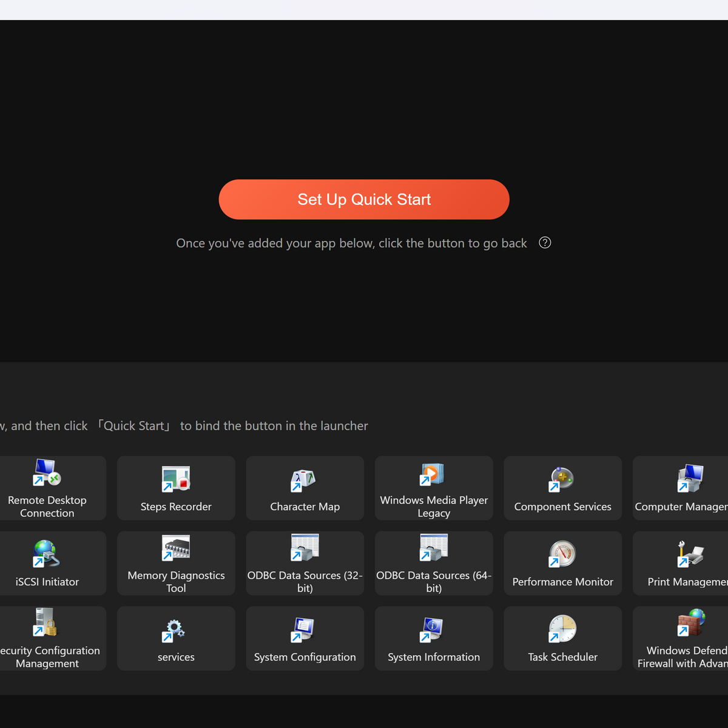Select the Remote Desktop Connection icon
Viewport: 728px width, 728px height.
(47, 473)
